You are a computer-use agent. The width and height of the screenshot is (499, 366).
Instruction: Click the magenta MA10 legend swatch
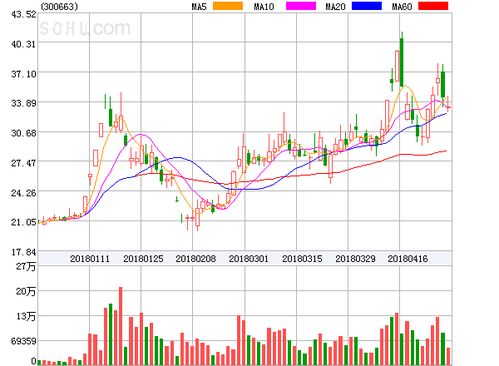(301, 6)
